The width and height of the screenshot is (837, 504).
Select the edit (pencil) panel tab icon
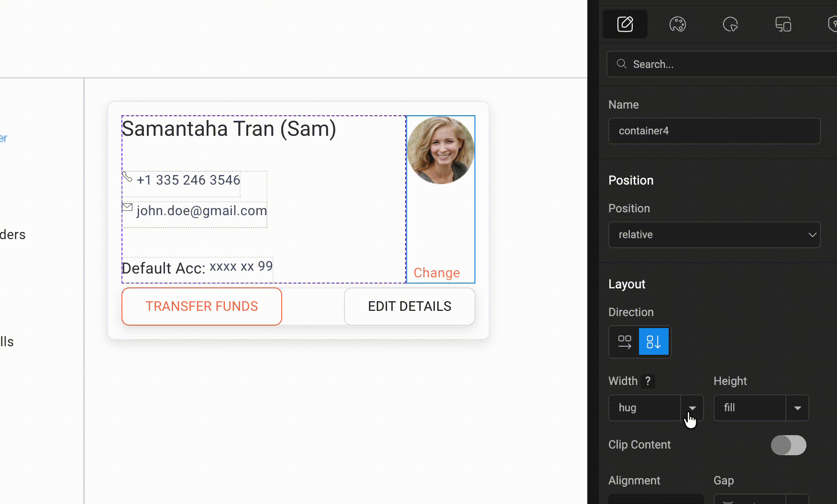625,24
